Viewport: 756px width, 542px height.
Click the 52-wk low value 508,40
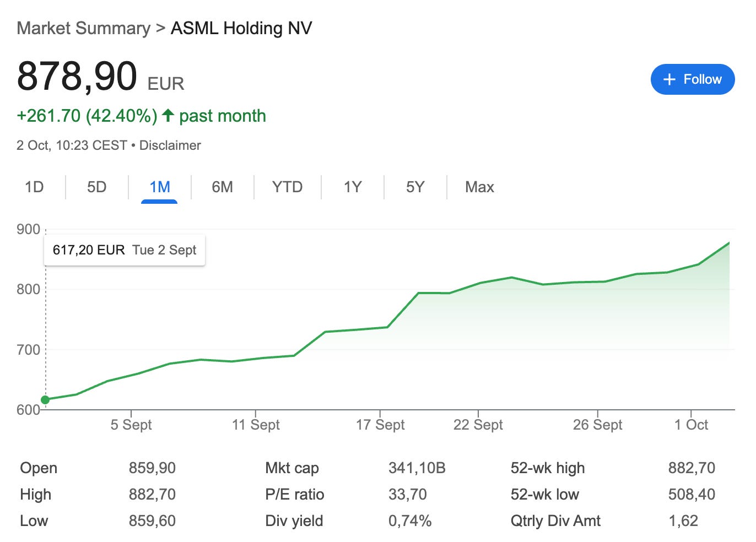692,495
